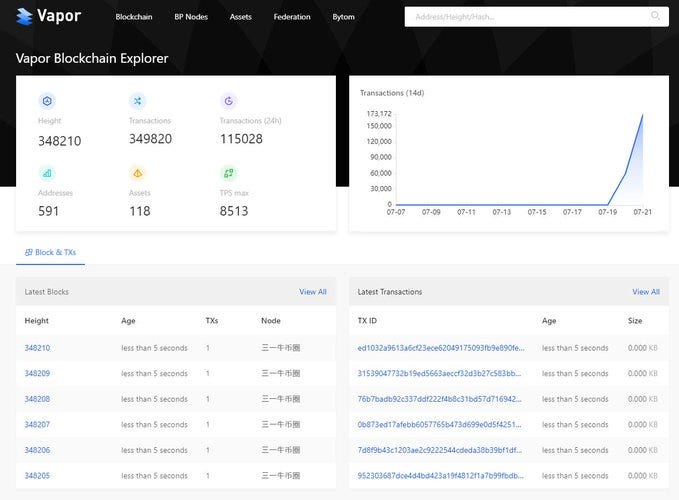Open the Bytom nav link

pyautogui.click(x=343, y=17)
